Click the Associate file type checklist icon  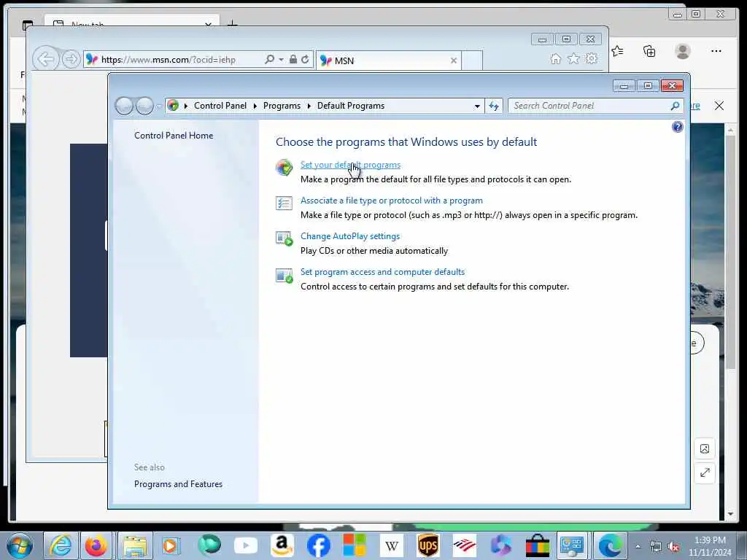(284, 203)
